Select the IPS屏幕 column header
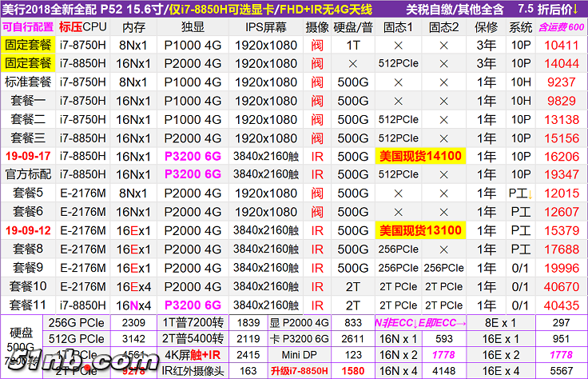This screenshot has width=588, height=379. point(265,27)
